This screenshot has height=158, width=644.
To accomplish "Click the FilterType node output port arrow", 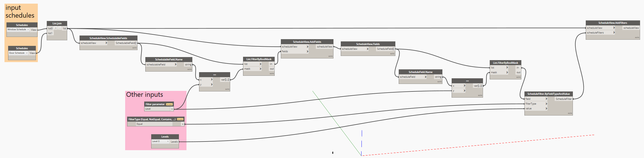I will coord(183,124).
